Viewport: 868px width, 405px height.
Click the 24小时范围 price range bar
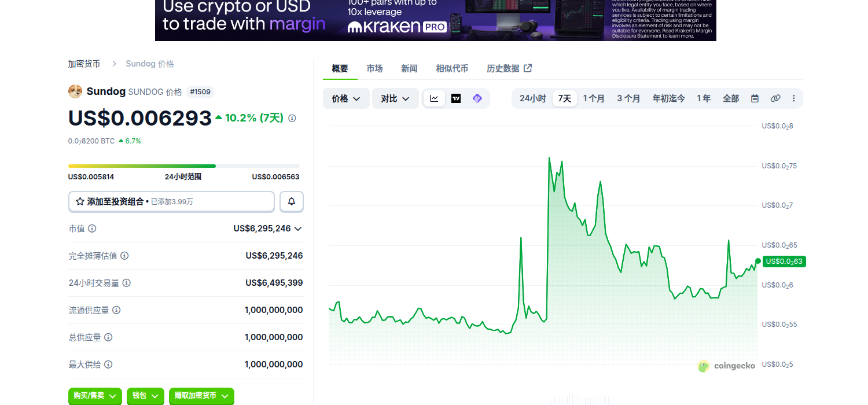click(x=184, y=166)
